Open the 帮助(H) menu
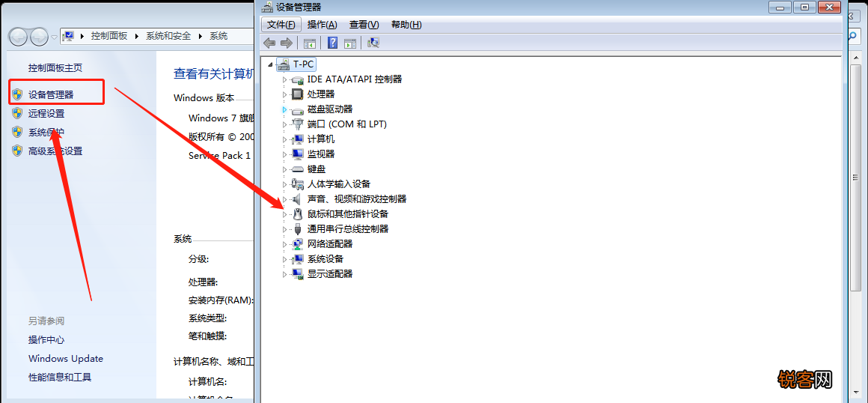Screen dimensions: 868x403 click(x=406, y=25)
